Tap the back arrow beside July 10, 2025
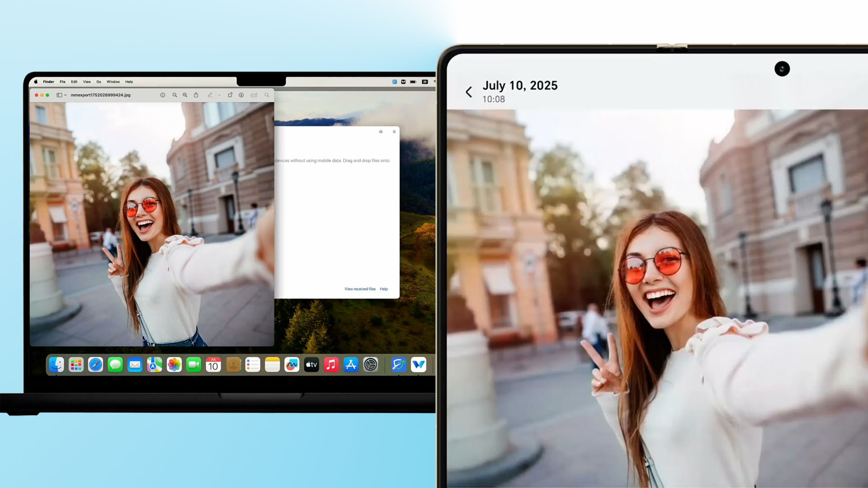 (469, 92)
